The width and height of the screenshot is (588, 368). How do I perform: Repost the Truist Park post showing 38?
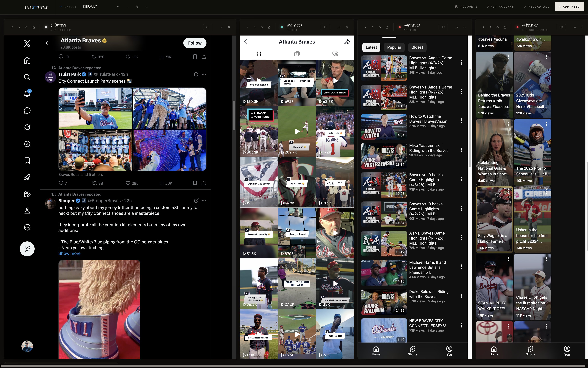point(97,183)
